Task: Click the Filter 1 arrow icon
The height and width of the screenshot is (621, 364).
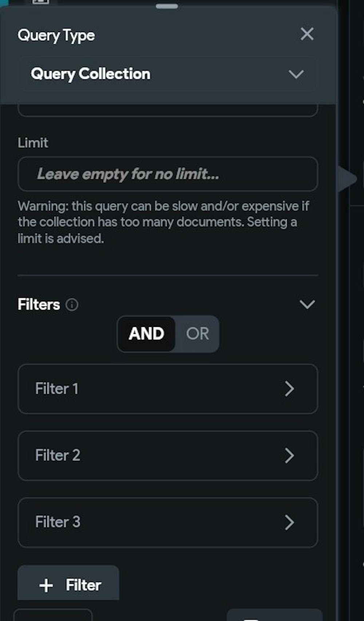Action: click(x=289, y=389)
